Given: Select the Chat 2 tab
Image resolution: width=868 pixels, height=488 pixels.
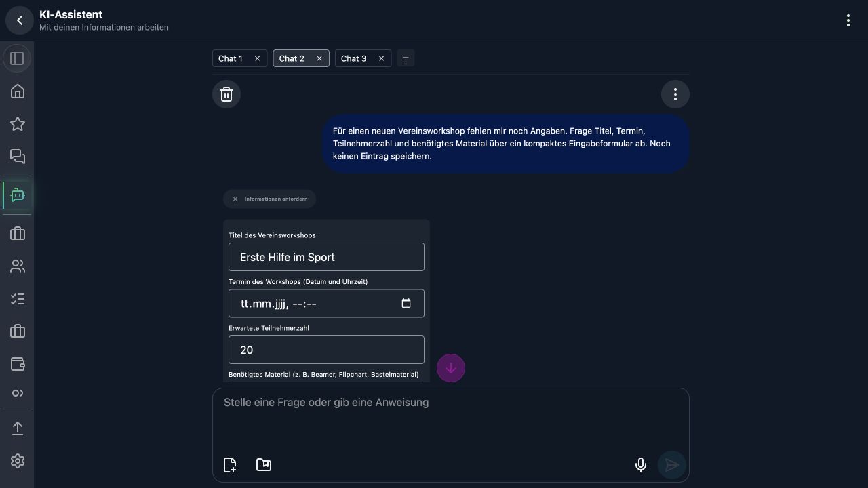Looking at the screenshot, I should pyautogui.click(x=292, y=58).
